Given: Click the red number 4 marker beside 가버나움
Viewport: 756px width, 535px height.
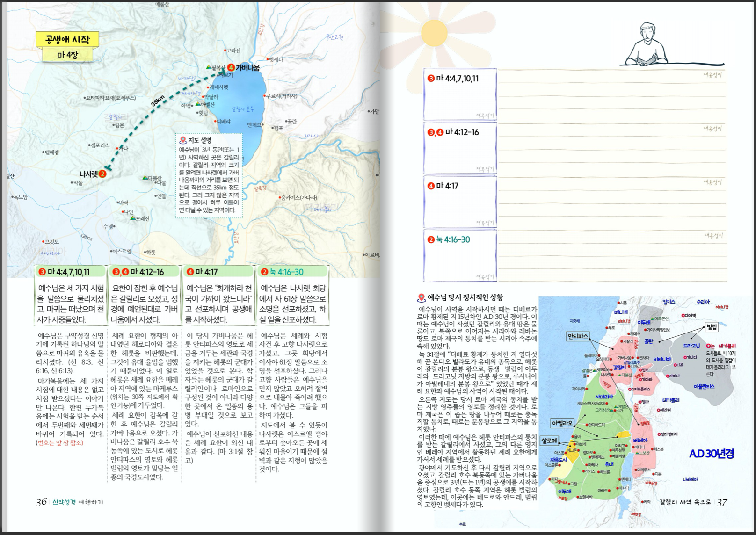Looking at the screenshot, I should (x=231, y=67).
